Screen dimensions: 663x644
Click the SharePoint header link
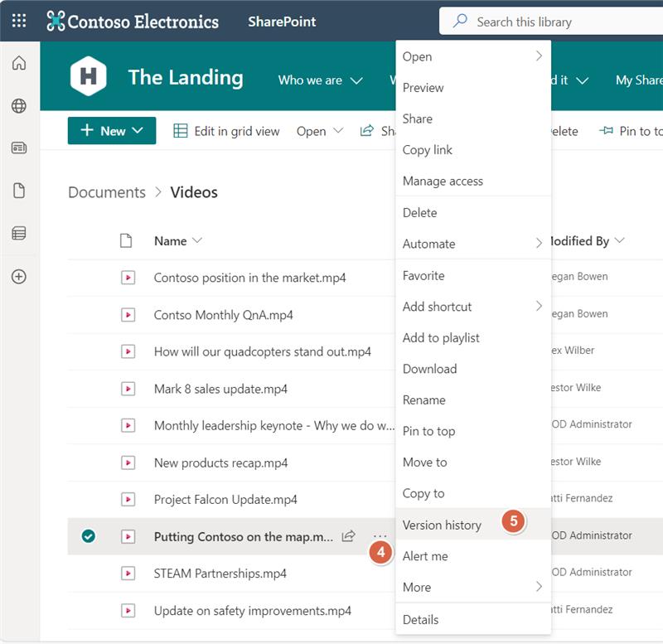[282, 22]
